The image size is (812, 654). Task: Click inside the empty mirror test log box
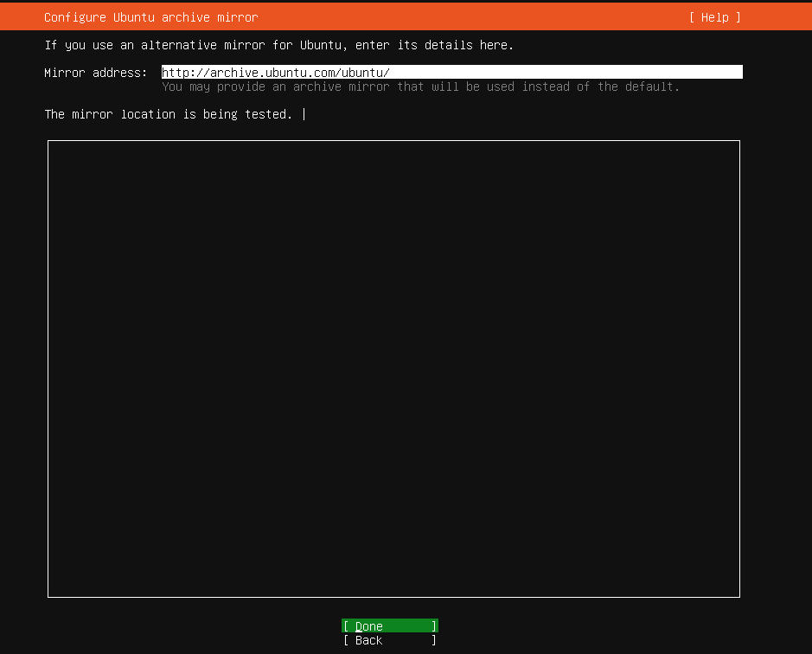pyautogui.click(x=393, y=368)
